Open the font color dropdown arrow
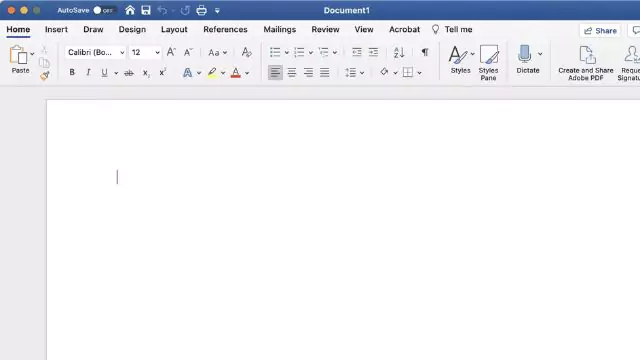This screenshot has width=640, height=360. 247,73
